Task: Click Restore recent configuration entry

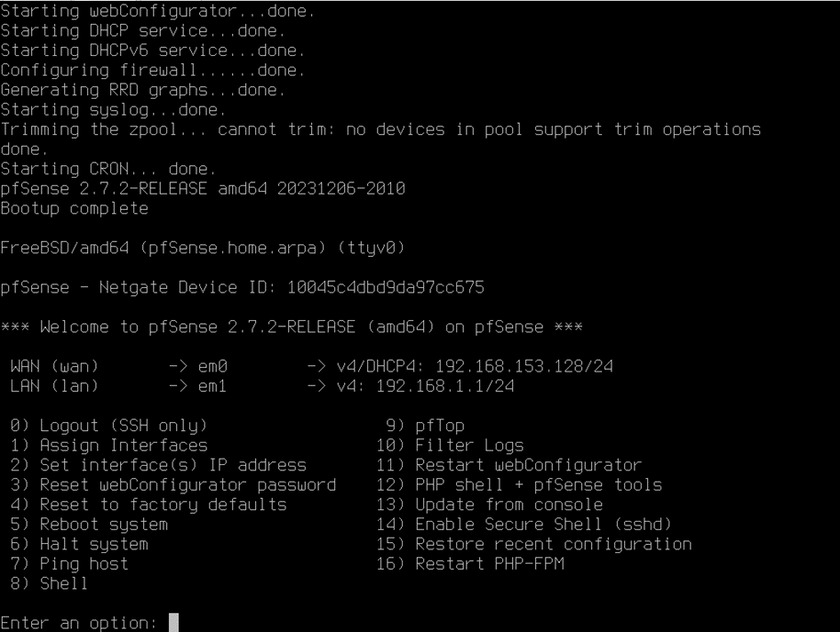Action: coord(533,544)
